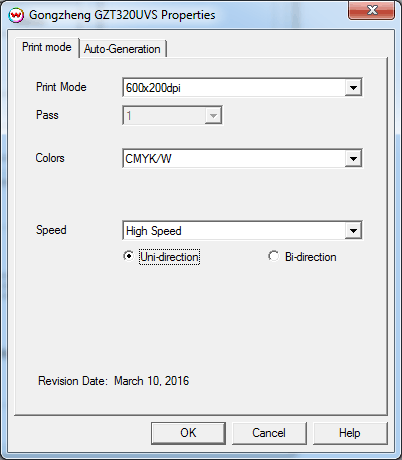This screenshot has height=460, width=402.
Task: Click the Gongzheng app icon in title bar
Action: (16, 15)
